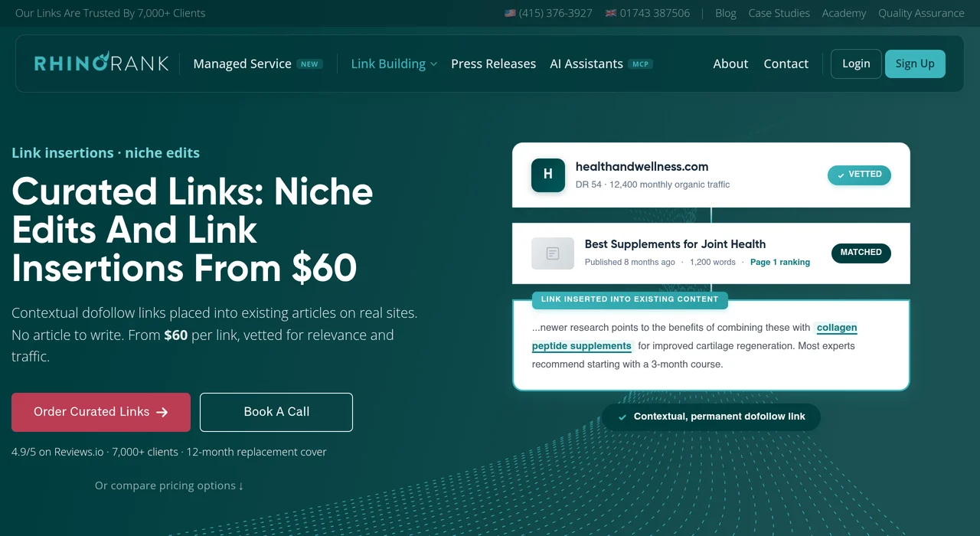This screenshot has height=536, width=980.
Task: Click the LINK INSERTED INTO EXISTING CONTENT label
Action: click(629, 299)
